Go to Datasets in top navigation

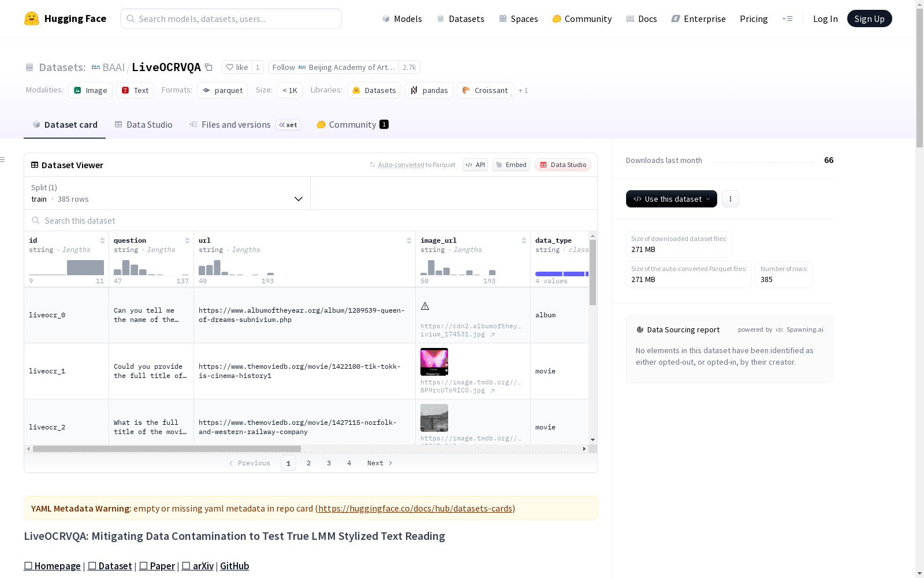(460, 18)
